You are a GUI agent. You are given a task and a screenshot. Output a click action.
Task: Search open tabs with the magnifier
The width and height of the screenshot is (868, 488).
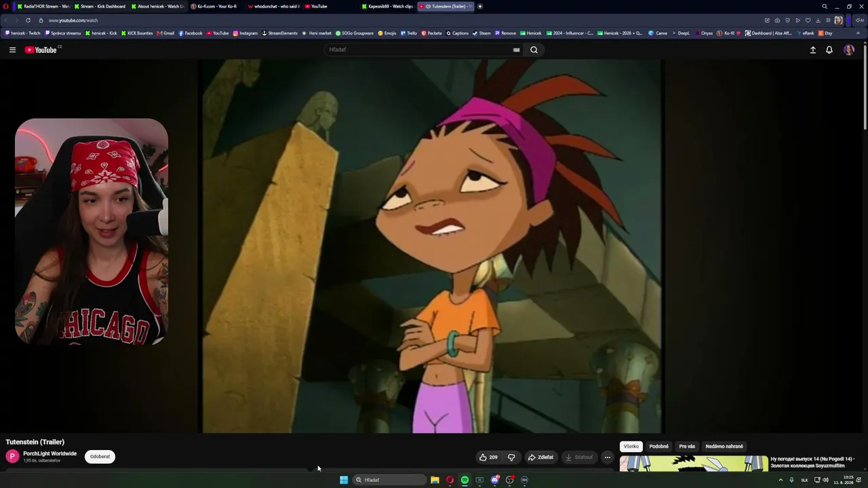point(825,6)
